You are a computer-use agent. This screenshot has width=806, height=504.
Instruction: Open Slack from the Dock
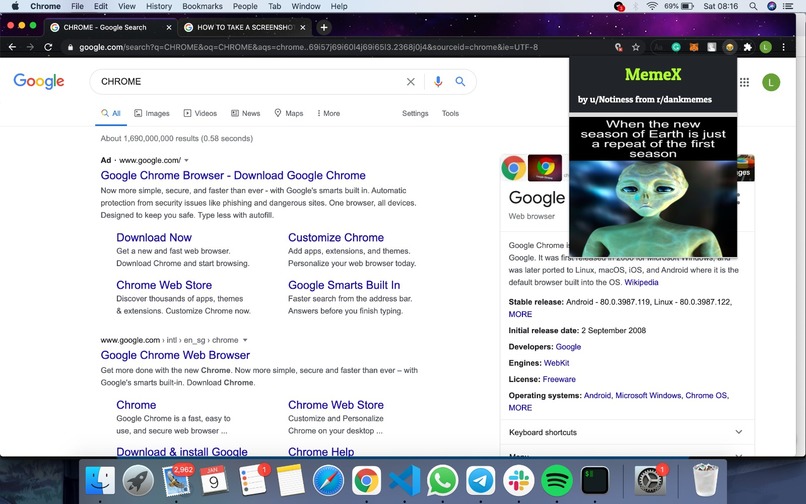[x=519, y=481]
